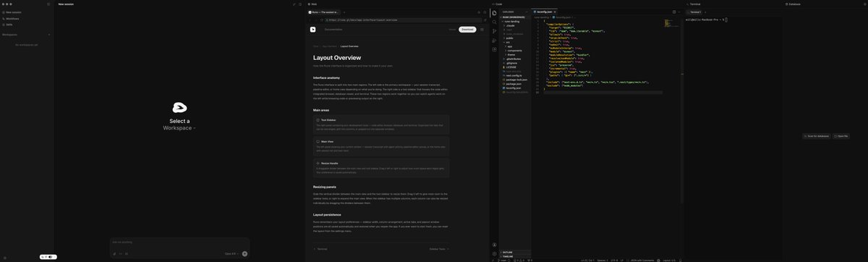
Task: Click the docs site logo icon
Action: point(312,30)
